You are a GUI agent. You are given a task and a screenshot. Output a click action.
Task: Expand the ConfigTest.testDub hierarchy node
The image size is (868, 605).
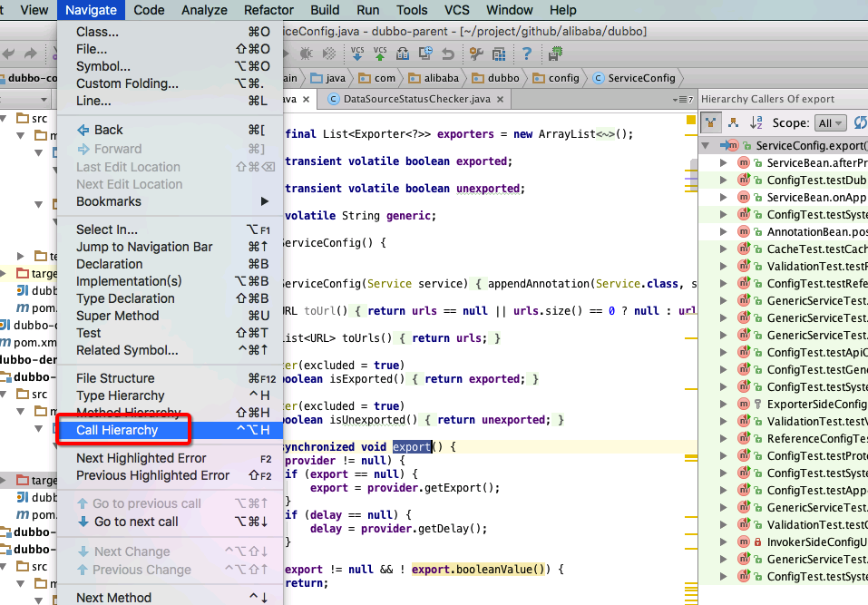coord(723,180)
